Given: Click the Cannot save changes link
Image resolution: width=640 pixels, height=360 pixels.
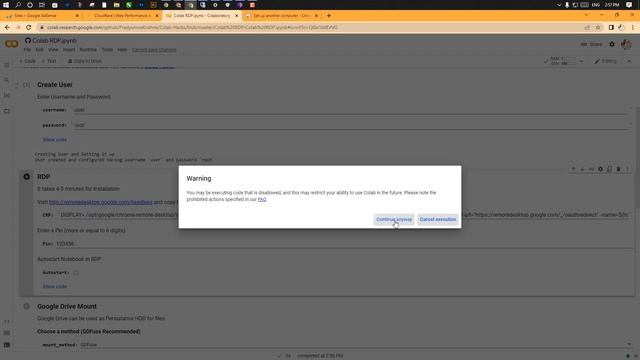Looking at the screenshot, I should click(154, 50).
